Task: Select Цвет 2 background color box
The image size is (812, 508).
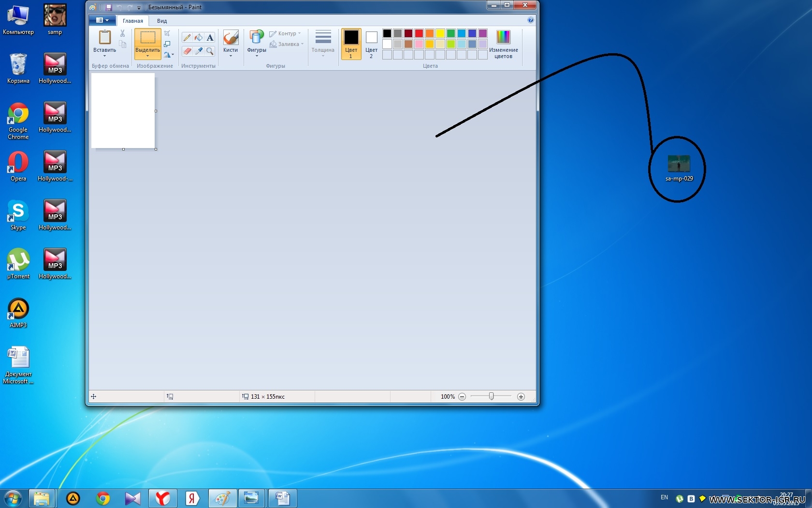Action: click(371, 44)
